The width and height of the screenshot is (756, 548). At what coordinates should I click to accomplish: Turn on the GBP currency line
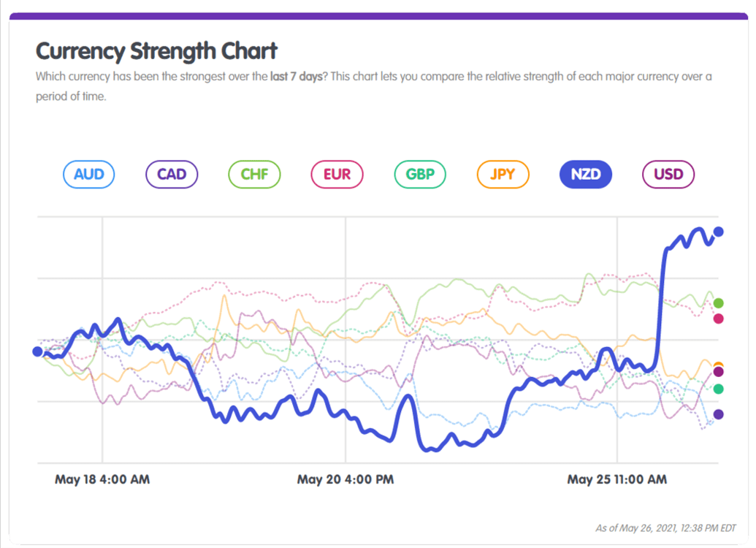pos(419,174)
